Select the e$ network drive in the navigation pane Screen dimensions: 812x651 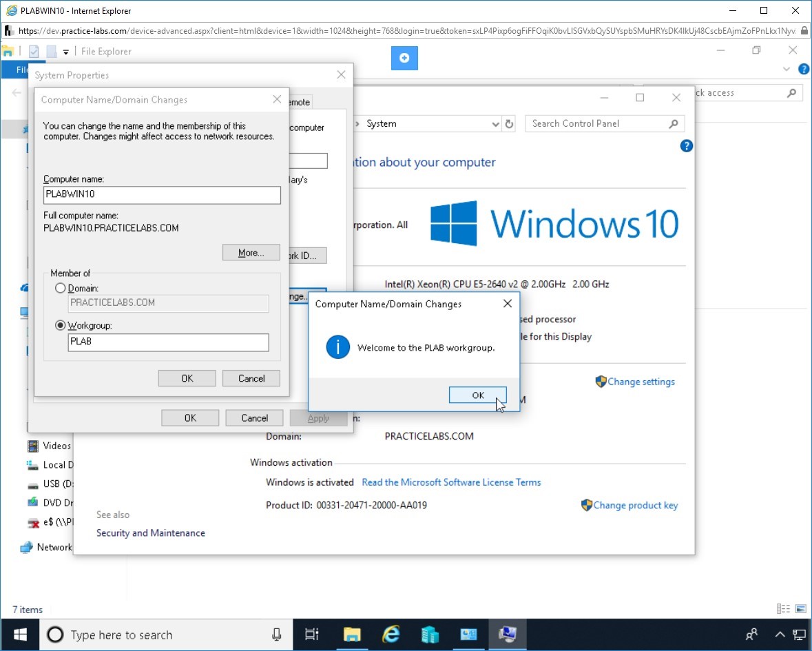50,522
